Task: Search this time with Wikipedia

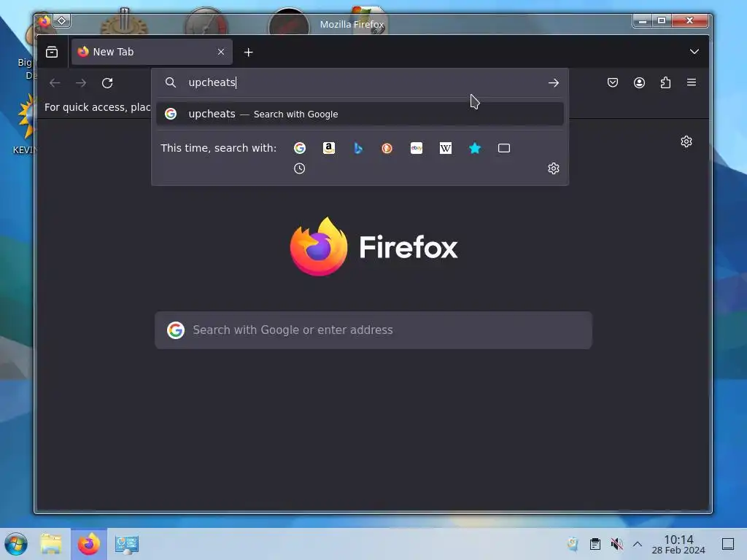Action: pyautogui.click(x=446, y=148)
